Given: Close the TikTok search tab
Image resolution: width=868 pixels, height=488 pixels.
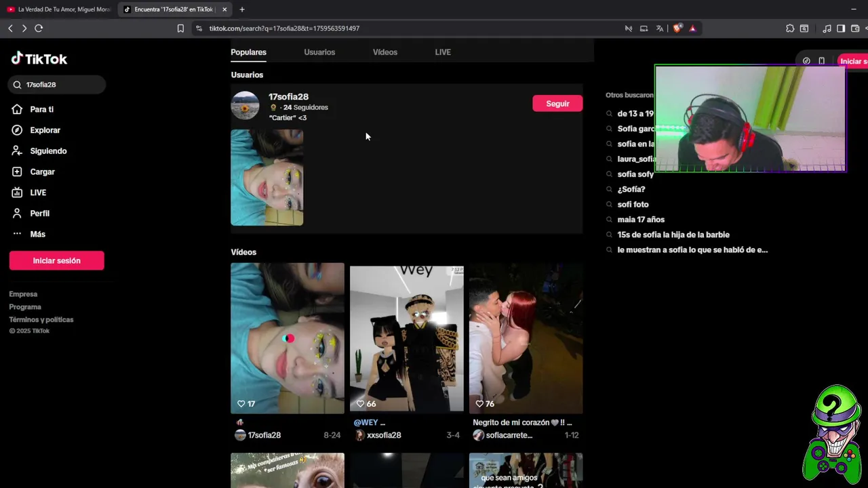Looking at the screenshot, I should point(224,9).
